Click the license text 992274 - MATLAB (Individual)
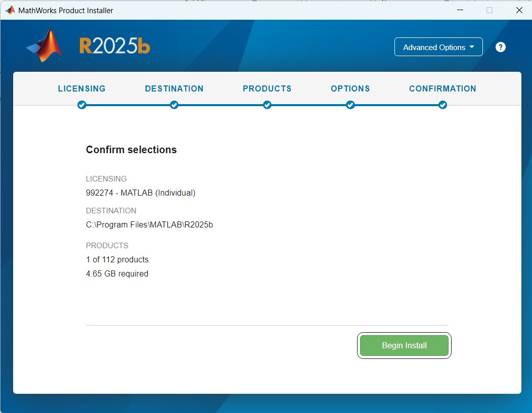Viewport: 532px width, 413px height. pyautogui.click(x=141, y=193)
